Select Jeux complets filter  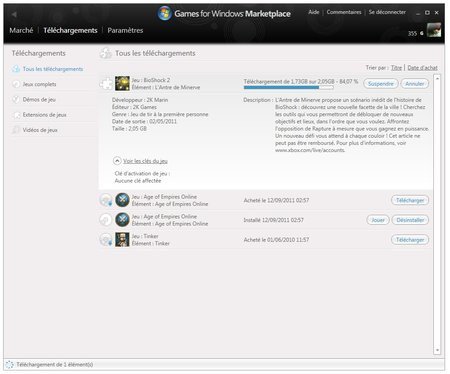pos(39,84)
